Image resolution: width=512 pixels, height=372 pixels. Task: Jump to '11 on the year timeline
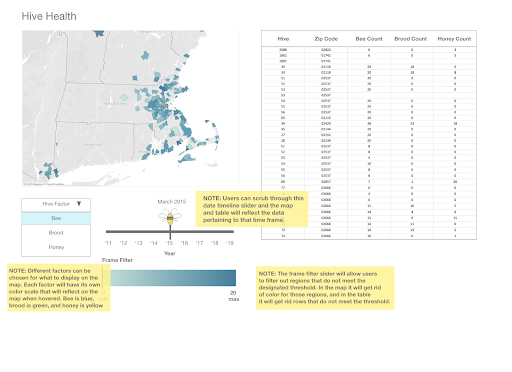pyautogui.click(x=108, y=243)
